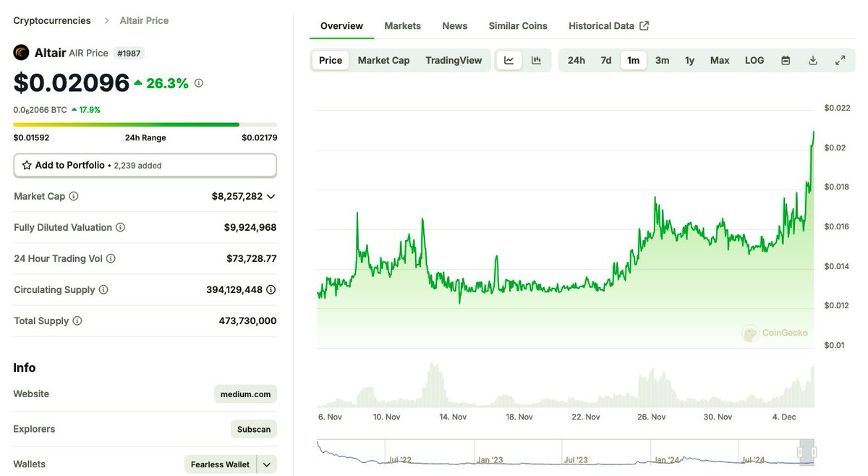The image size is (868, 476).
Task: Click Total Supply info icon
Action: (x=77, y=320)
